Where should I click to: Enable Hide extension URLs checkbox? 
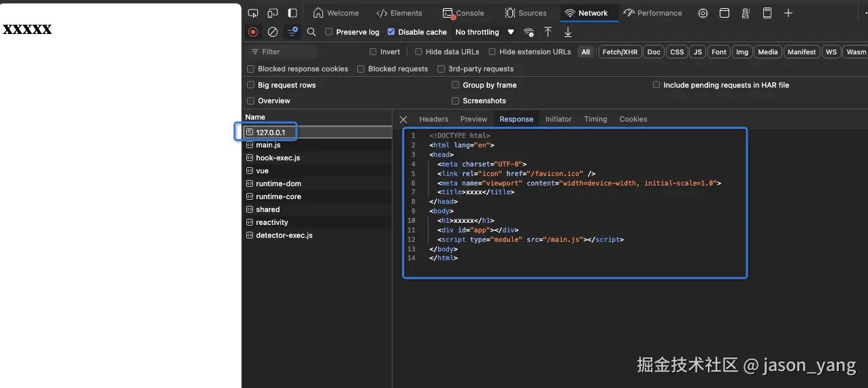coord(492,52)
